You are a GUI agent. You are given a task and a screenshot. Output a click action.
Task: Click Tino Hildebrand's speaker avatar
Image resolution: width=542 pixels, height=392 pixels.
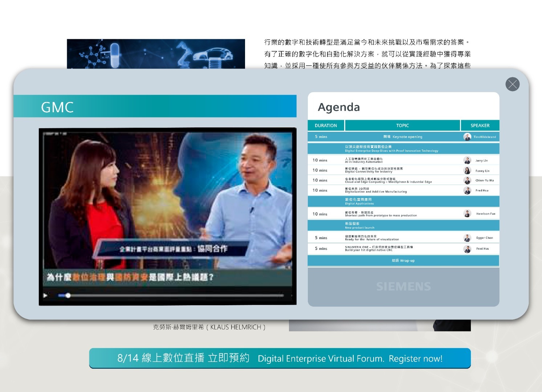coord(467,137)
